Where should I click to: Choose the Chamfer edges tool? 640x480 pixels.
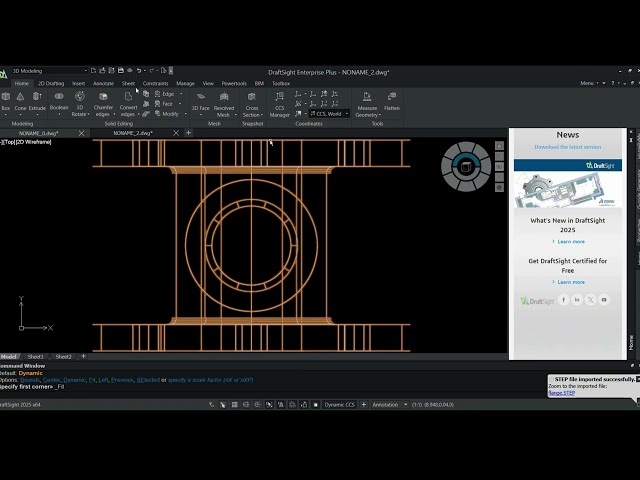click(x=103, y=104)
